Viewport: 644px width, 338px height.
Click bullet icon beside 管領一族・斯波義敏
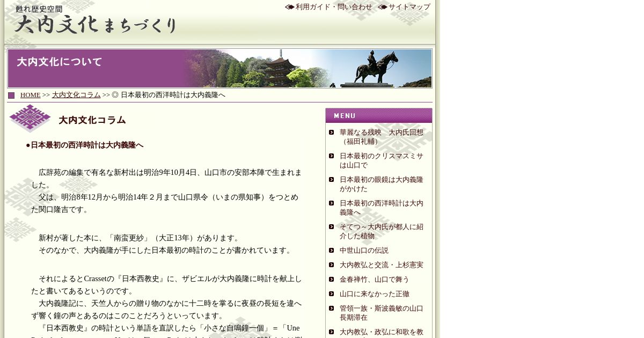(x=332, y=308)
